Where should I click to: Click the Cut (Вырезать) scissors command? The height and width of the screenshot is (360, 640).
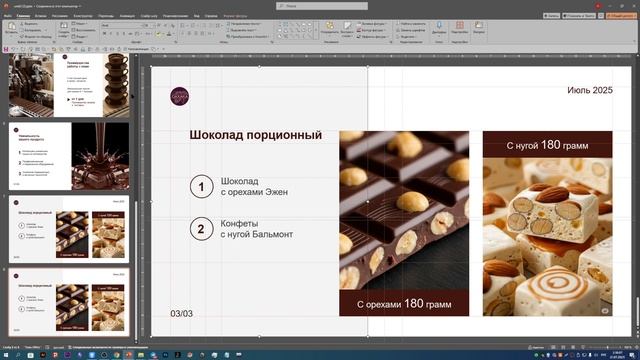29,24
